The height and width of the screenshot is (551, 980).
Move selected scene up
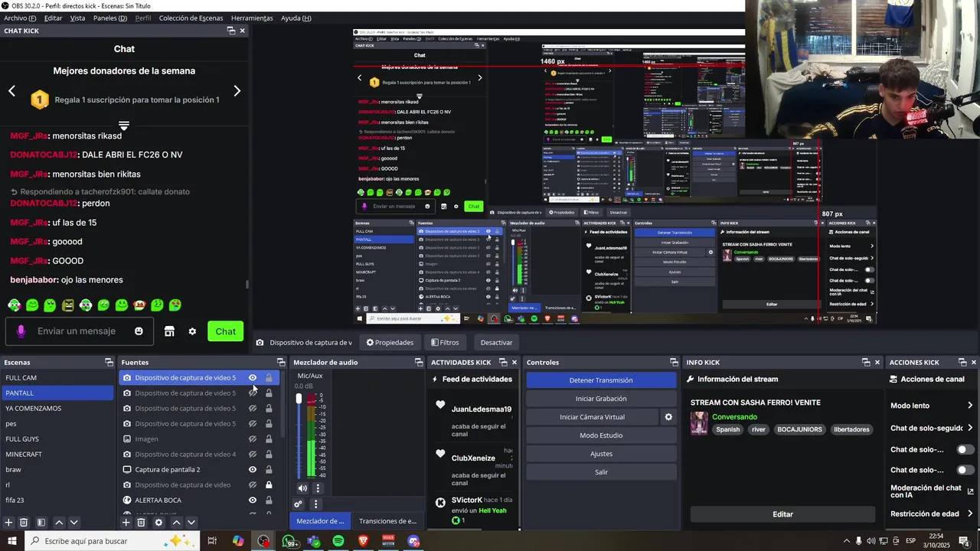pos(59,523)
